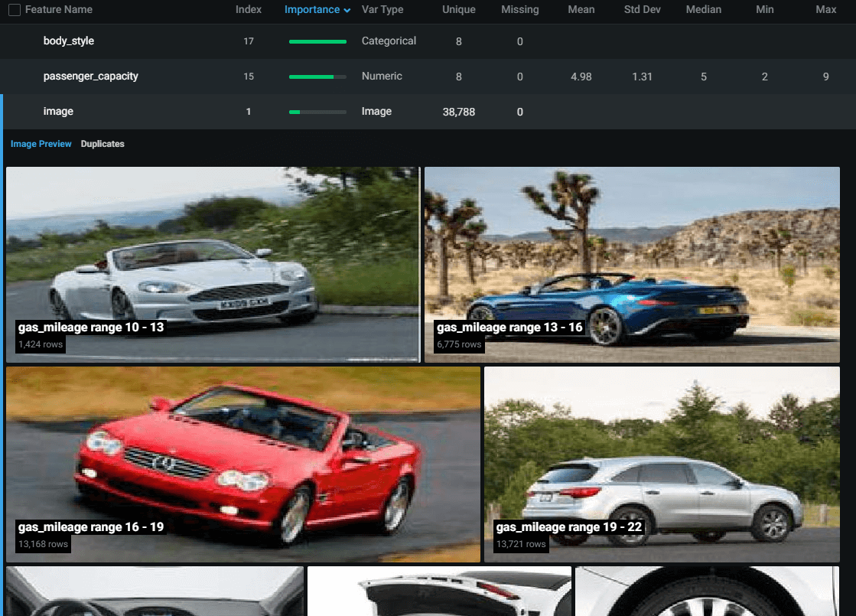Click the Max column header
The width and height of the screenshot is (856, 616).
(x=825, y=9)
